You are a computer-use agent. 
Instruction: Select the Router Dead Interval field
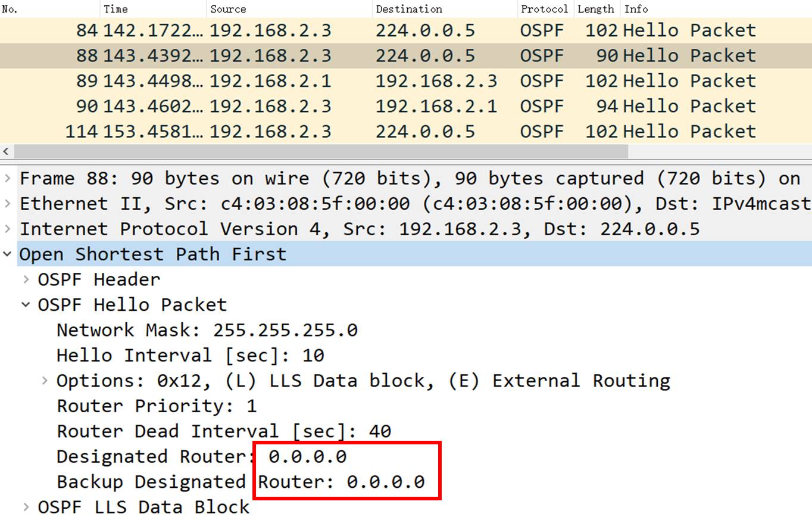[223, 431]
